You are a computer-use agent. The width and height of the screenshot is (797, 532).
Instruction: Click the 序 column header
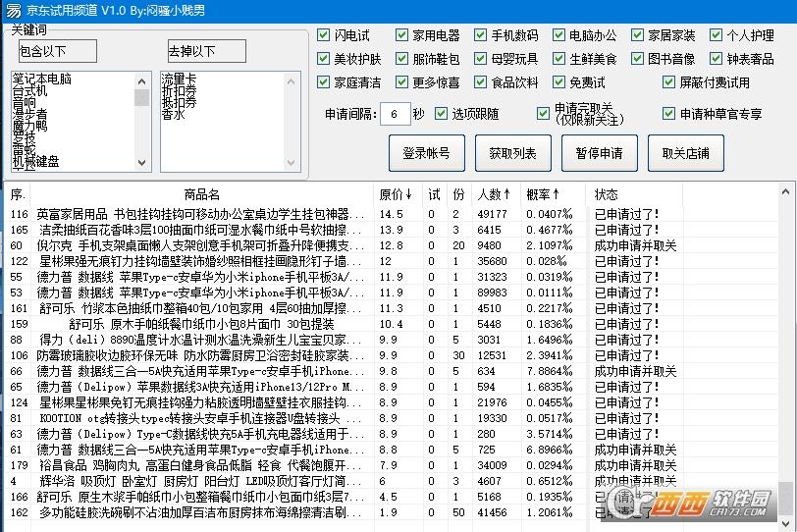[x=18, y=194]
